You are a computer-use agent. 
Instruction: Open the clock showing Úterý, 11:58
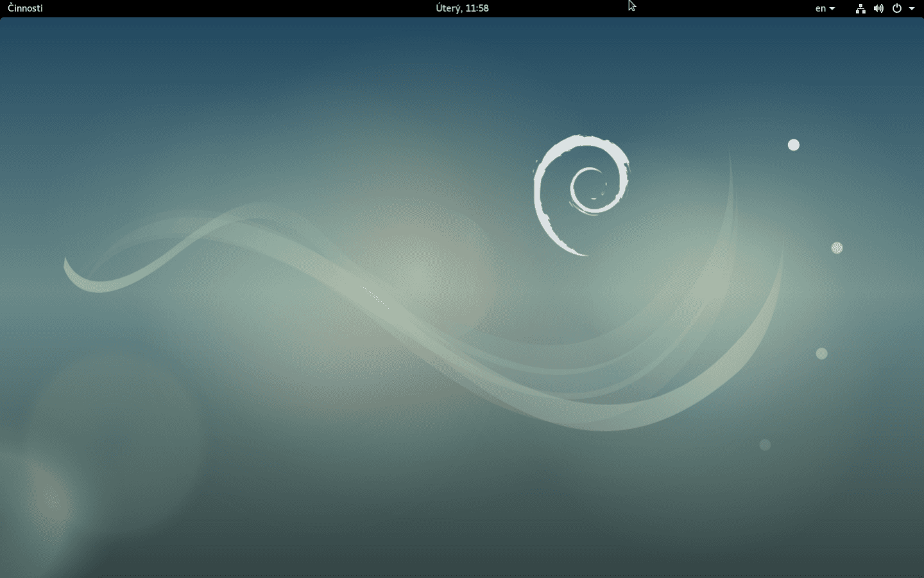point(462,8)
